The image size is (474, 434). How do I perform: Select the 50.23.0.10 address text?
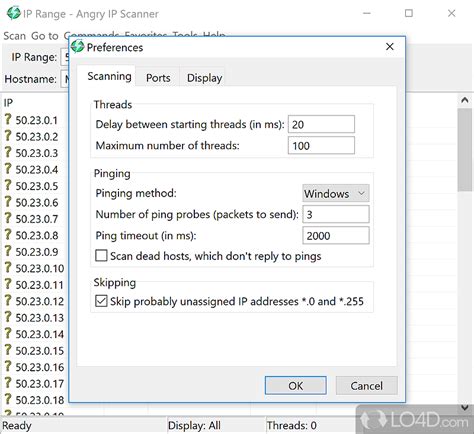(40, 268)
